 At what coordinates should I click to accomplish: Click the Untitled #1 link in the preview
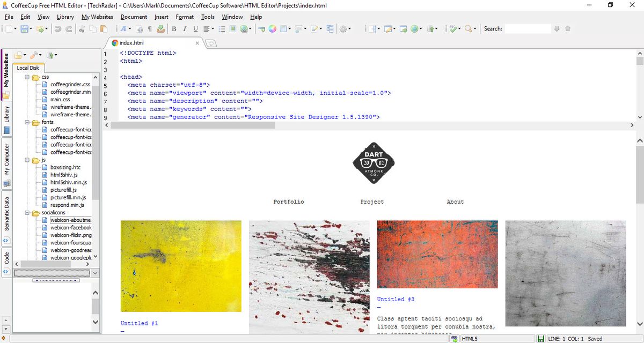138,323
